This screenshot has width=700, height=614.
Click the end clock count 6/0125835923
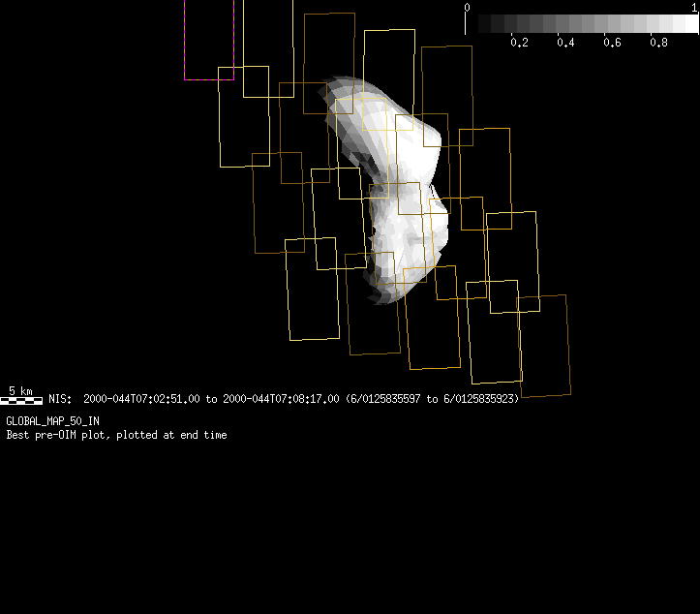(x=479, y=399)
